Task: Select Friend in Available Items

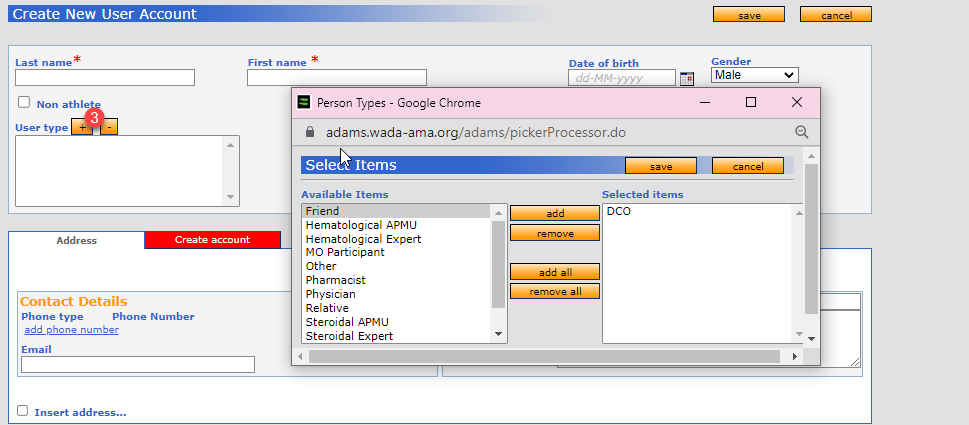Action: click(397, 211)
